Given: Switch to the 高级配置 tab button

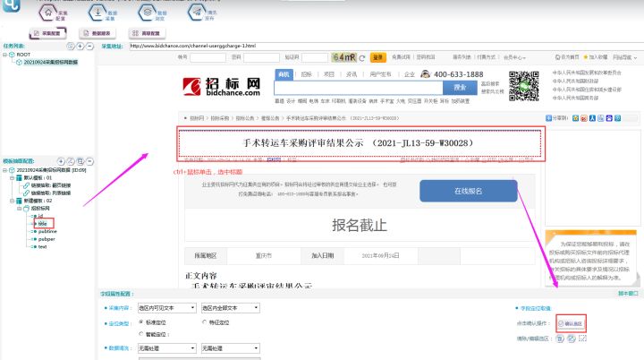Looking at the screenshot, I should click(147, 33).
